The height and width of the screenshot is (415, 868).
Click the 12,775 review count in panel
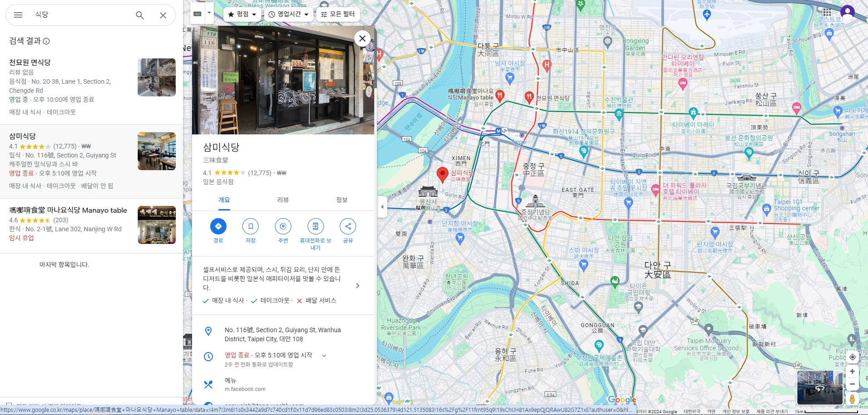260,173
